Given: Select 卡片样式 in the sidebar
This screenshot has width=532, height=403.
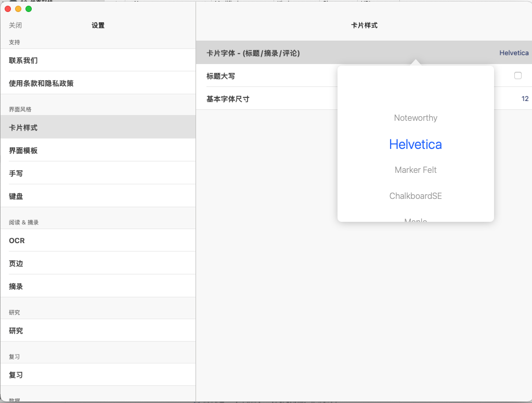Looking at the screenshot, I should pos(23,128).
